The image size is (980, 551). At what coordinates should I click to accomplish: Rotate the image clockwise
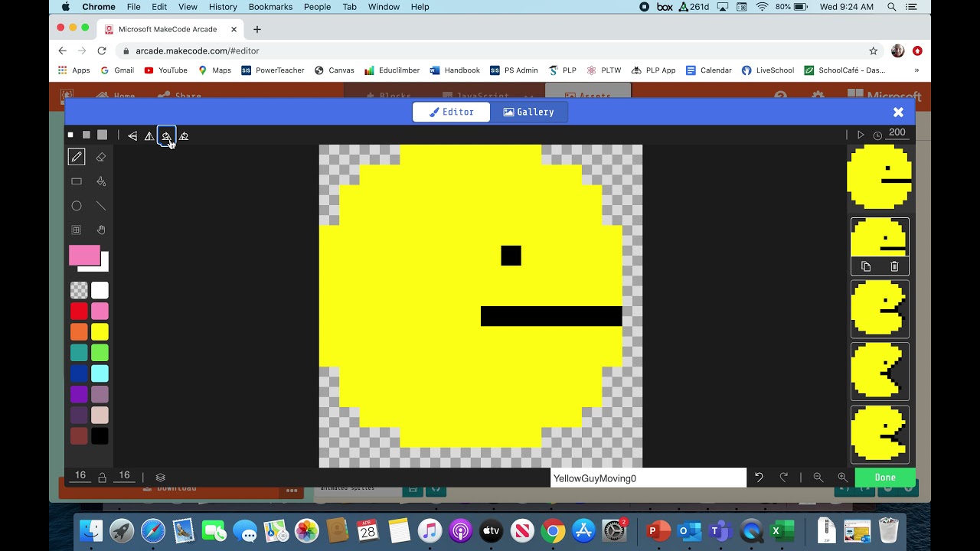point(166,135)
